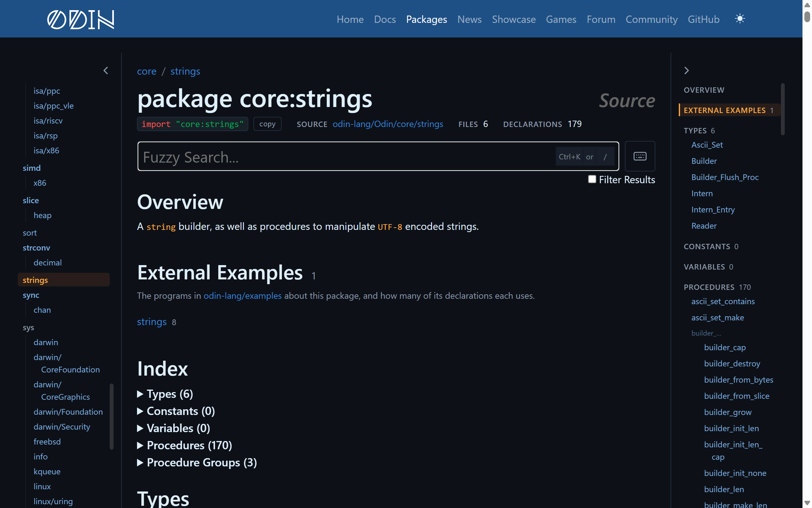Expand the Types (6) index section
The height and width of the screenshot is (508, 812).
pyautogui.click(x=165, y=394)
